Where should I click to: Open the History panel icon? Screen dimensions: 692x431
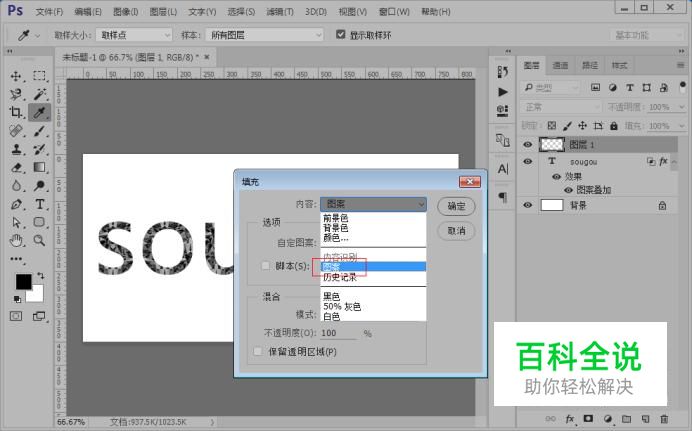pos(503,71)
